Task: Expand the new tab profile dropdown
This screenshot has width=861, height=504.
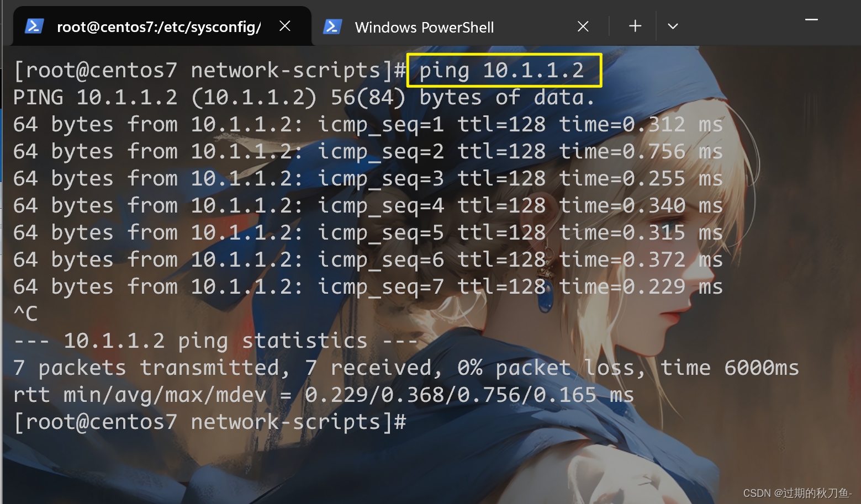Action: pos(673,26)
